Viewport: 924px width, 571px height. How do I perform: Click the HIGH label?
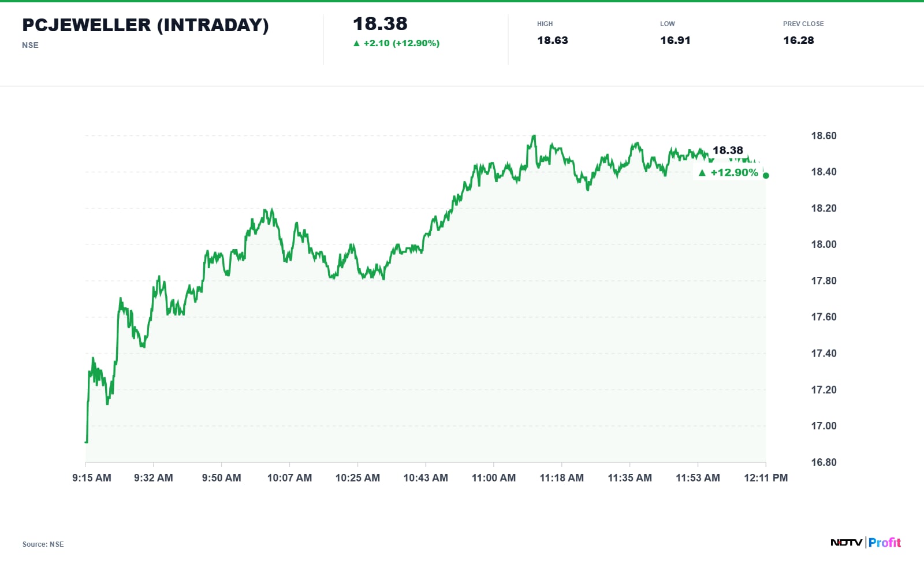[x=545, y=24]
